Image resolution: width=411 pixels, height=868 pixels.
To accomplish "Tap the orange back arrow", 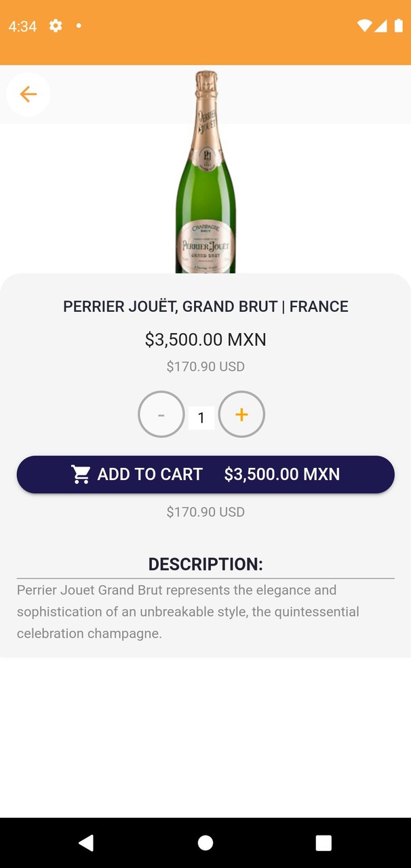I will coord(28,94).
